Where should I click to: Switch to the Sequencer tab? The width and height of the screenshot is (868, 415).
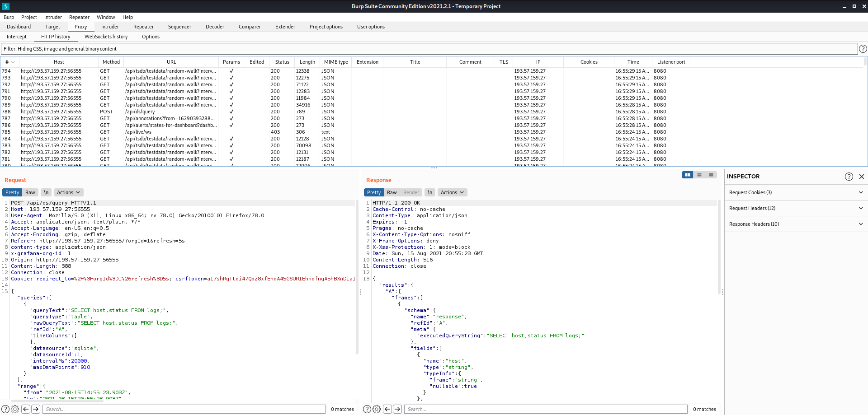tap(179, 27)
